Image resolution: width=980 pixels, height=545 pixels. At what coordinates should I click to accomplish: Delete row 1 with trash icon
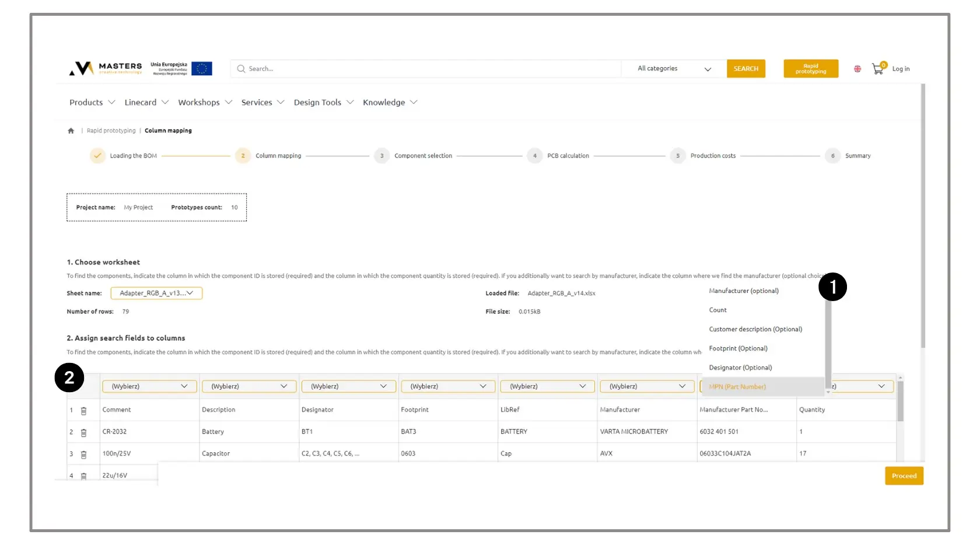pos(83,411)
